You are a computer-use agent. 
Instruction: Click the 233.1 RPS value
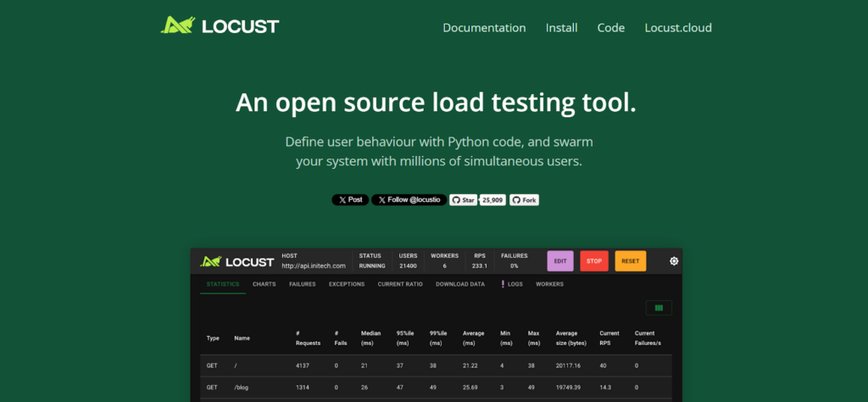coord(480,265)
